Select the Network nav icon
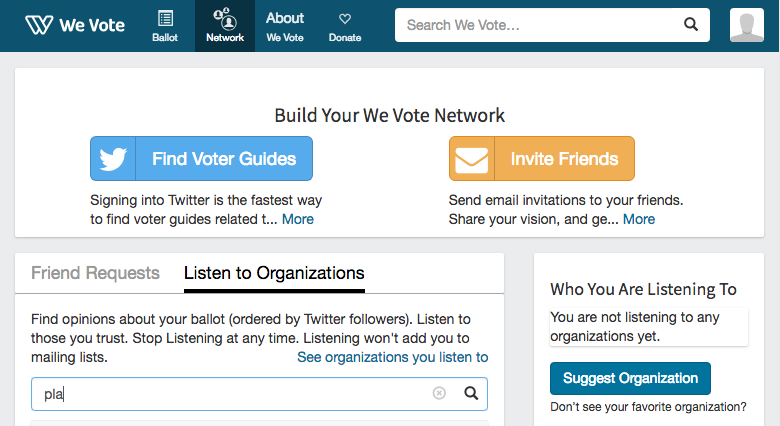The image size is (780, 426). pyautogui.click(x=225, y=18)
